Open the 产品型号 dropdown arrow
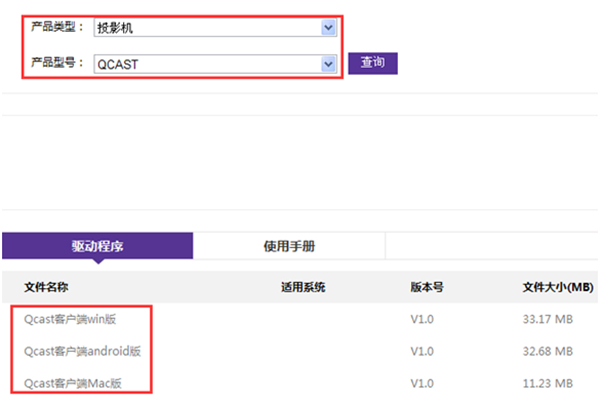Viewport: 600px width, 406px height. pos(328,64)
